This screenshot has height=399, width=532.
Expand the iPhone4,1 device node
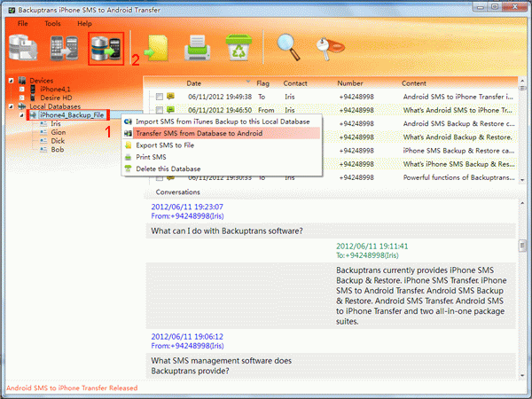(21, 90)
